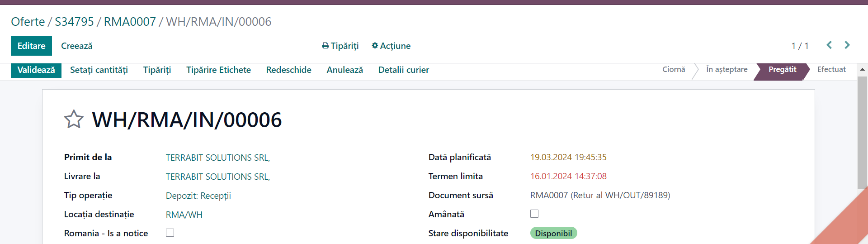This screenshot has width=868, height=244.
Task: Toggle the Romania - Is a notice checkbox
Action: (170, 233)
